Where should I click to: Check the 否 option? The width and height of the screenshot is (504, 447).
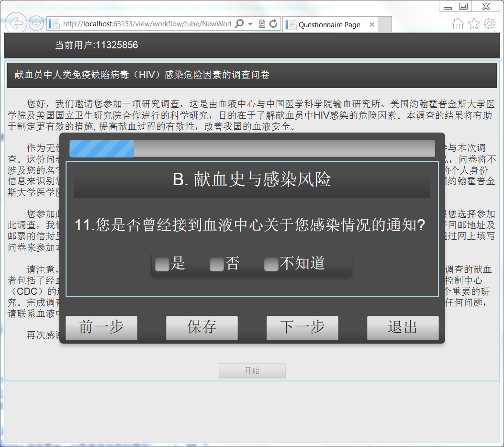tap(217, 265)
